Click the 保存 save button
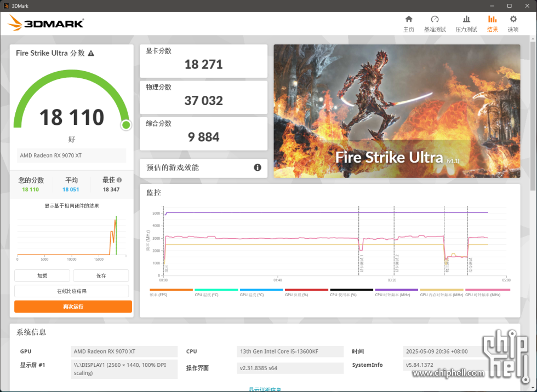The image size is (537, 392). (101, 276)
